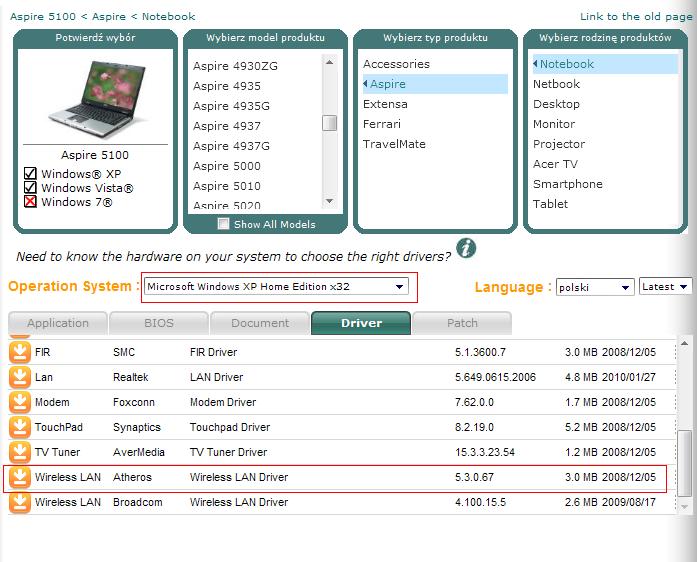Toggle the Windows 7 checkbox
This screenshot has height=562, width=697.
(30, 201)
